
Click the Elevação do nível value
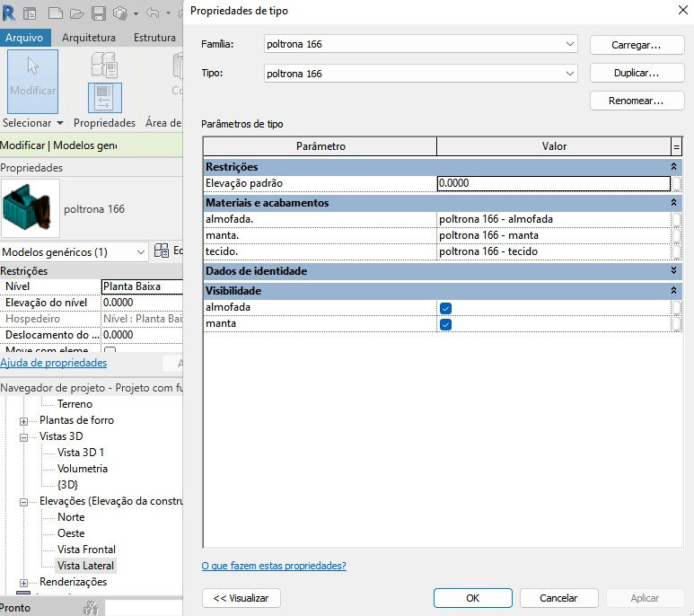tap(142, 303)
